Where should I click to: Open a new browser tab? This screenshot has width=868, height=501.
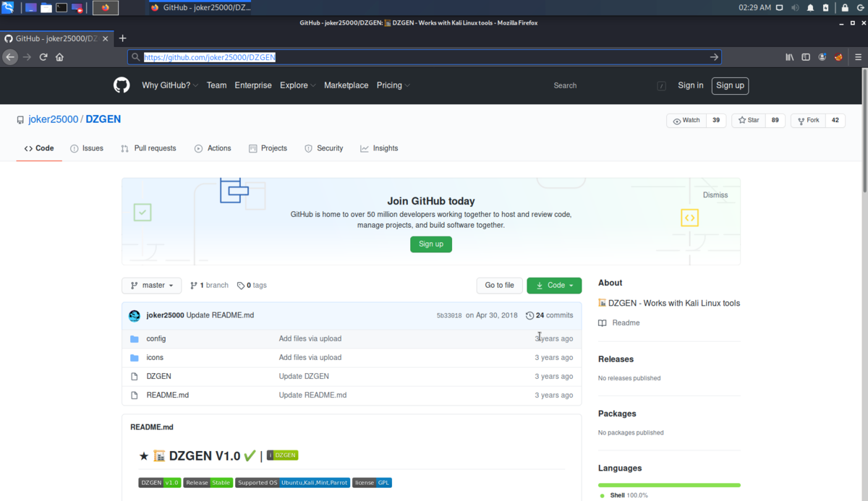coord(122,38)
